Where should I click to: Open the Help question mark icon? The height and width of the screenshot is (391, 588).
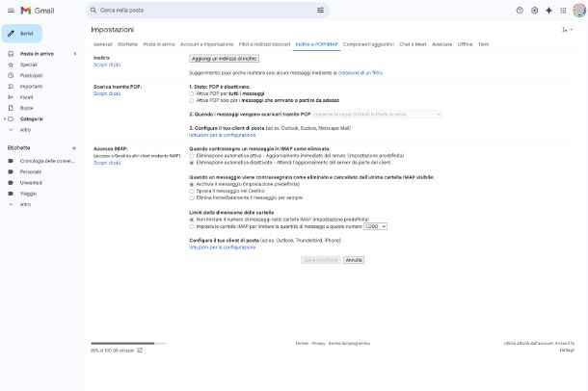pyautogui.click(x=520, y=11)
